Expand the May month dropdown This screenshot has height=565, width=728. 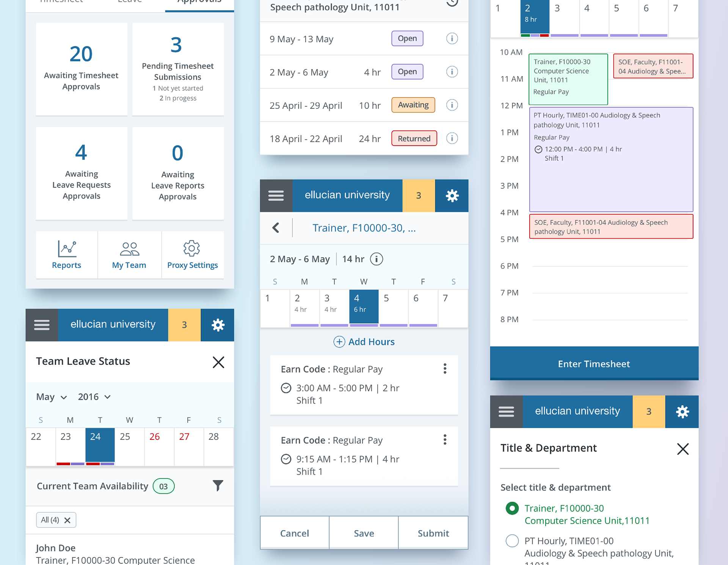[x=52, y=397]
